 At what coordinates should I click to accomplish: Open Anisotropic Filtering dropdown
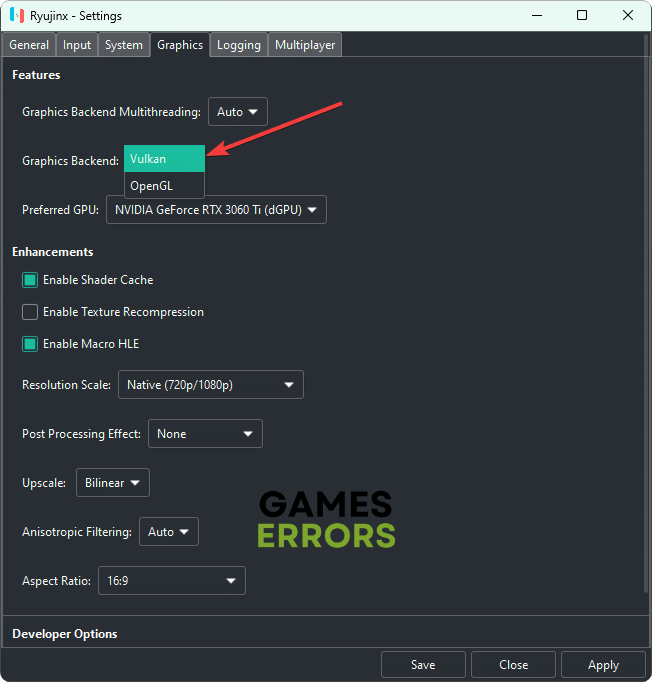tap(169, 532)
